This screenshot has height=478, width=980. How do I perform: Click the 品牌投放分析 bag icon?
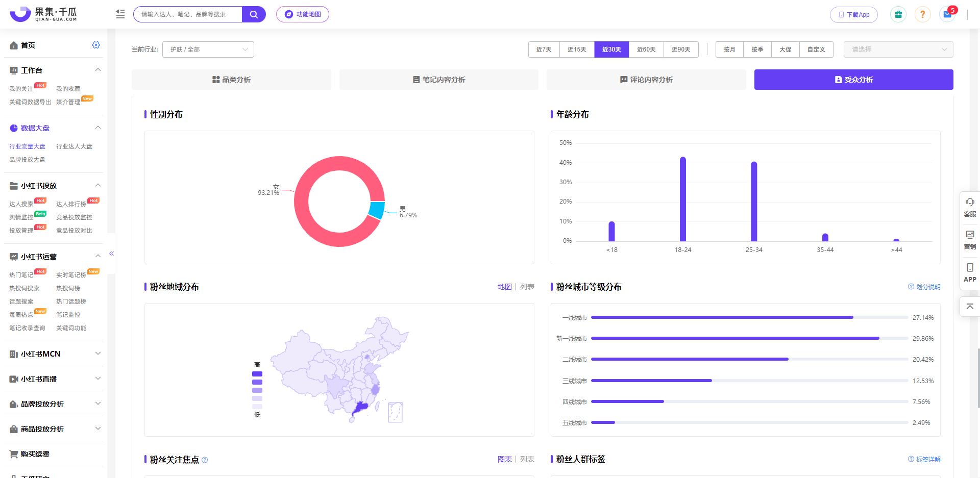click(14, 404)
